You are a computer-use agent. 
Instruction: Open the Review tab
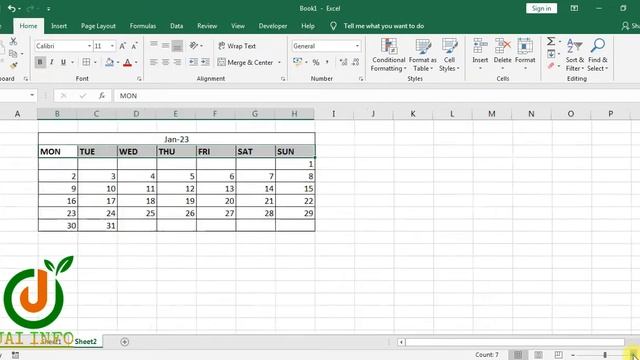(207, 26)
